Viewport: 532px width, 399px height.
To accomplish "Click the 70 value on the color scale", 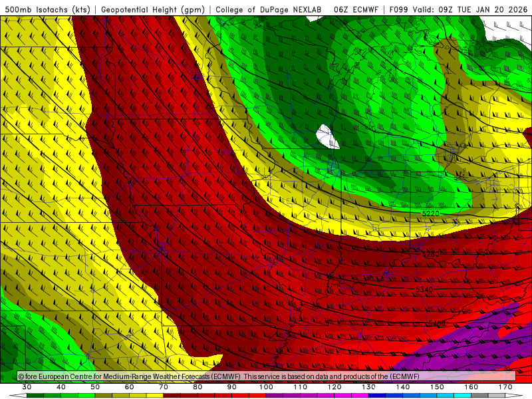I will click(164, 387).
